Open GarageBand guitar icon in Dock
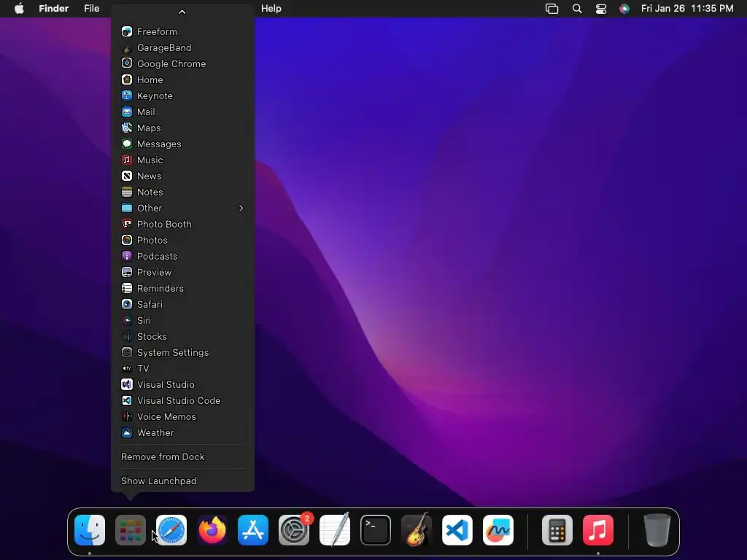The image size is (747, 560). (417, 530)
